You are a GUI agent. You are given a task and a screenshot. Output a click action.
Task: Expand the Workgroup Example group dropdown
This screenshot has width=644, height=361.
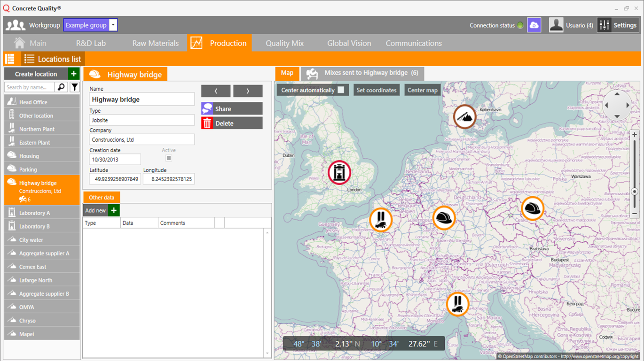click(x=113, y=25)
